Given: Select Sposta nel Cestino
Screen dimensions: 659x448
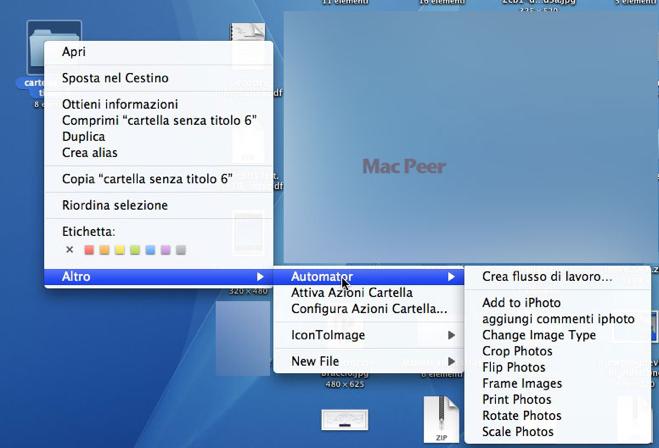Looking at the screenshot, I should tap(158, 78).
